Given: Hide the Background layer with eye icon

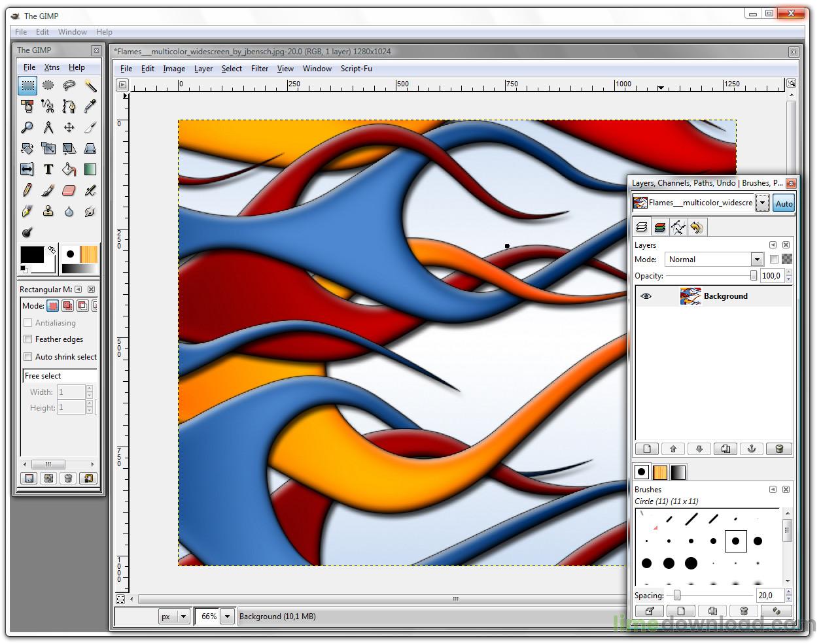Looking at the screenshot, I should click(646, 296).
